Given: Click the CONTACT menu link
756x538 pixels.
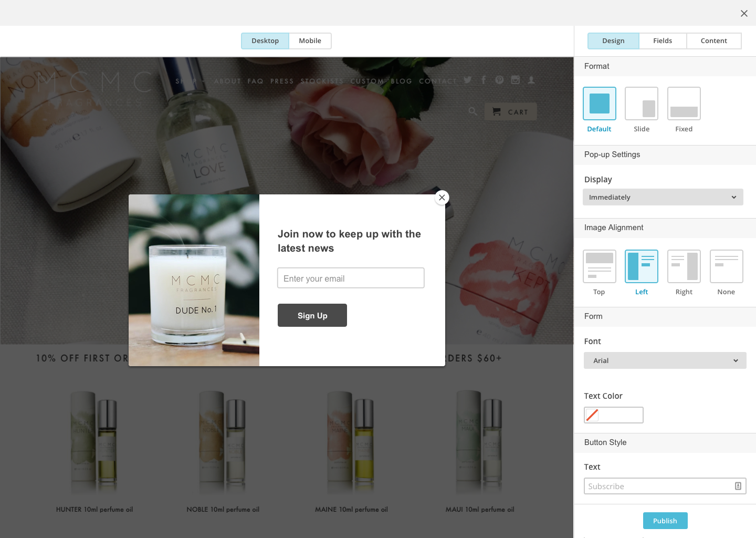Looking at the screenshot, I should point(438,81).
